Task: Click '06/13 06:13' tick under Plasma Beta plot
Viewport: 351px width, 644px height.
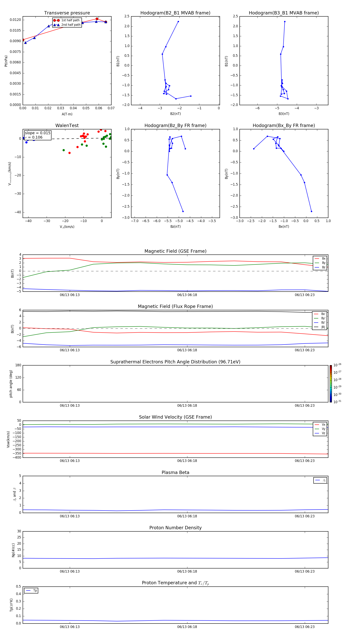Action: coord(70,516)
